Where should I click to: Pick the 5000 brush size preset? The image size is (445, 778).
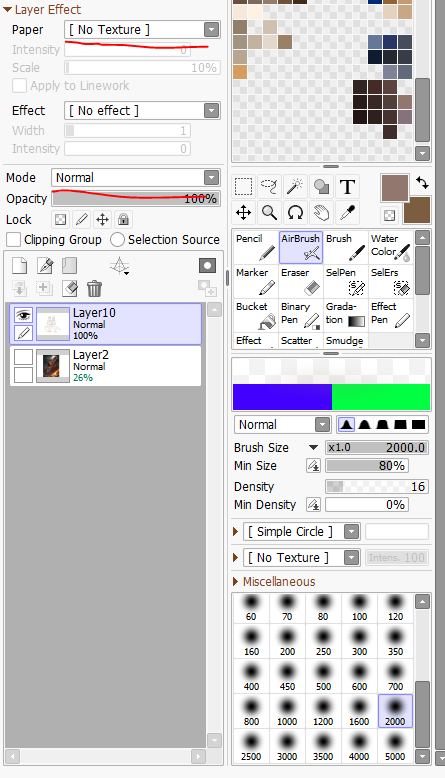[395, 746]
